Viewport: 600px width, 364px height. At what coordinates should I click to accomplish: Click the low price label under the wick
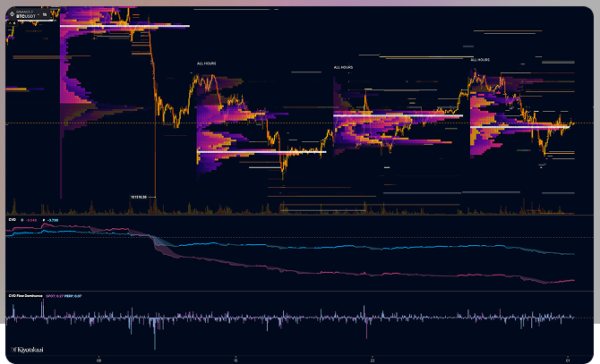tap(139, 196)
